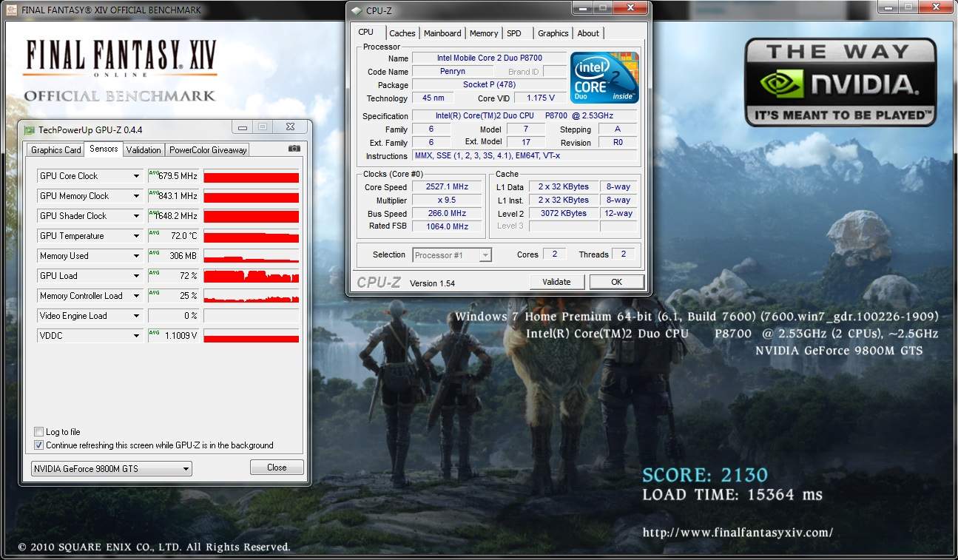Click the Instructions field listing MMX, SSE

coord(524,156)
